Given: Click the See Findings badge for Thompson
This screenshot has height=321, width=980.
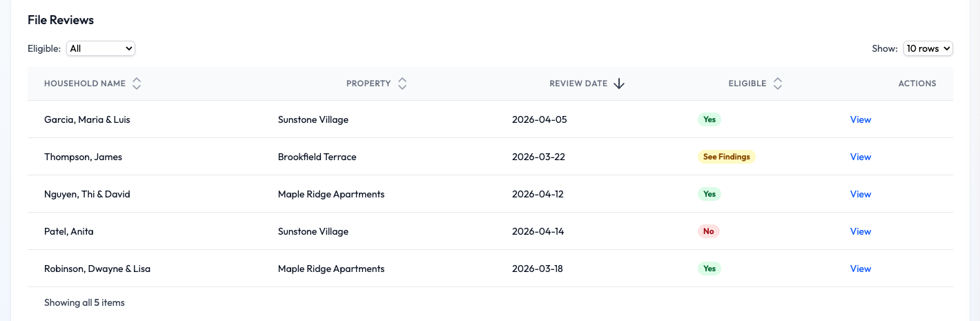Looking at the screenshot, I should (x=726, y=157).
